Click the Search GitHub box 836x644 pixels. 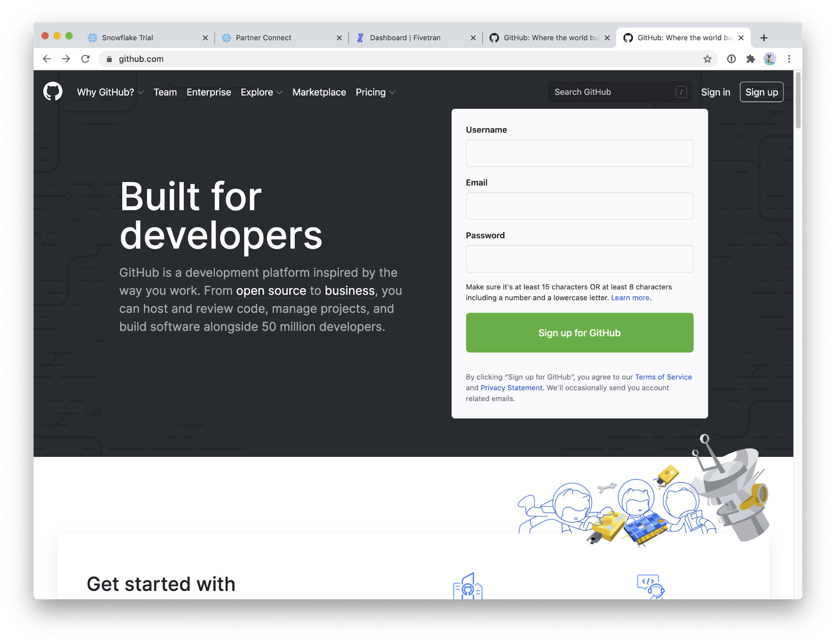tap(613, 92)
